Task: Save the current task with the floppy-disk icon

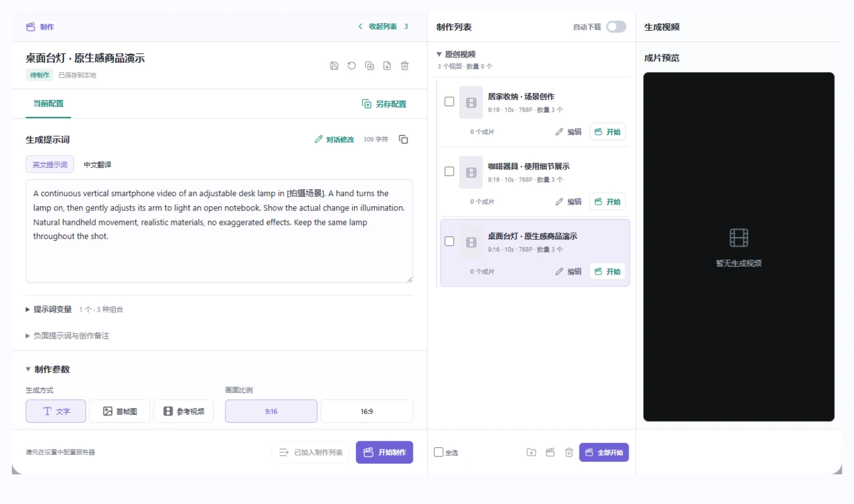Action: [334, 66]
